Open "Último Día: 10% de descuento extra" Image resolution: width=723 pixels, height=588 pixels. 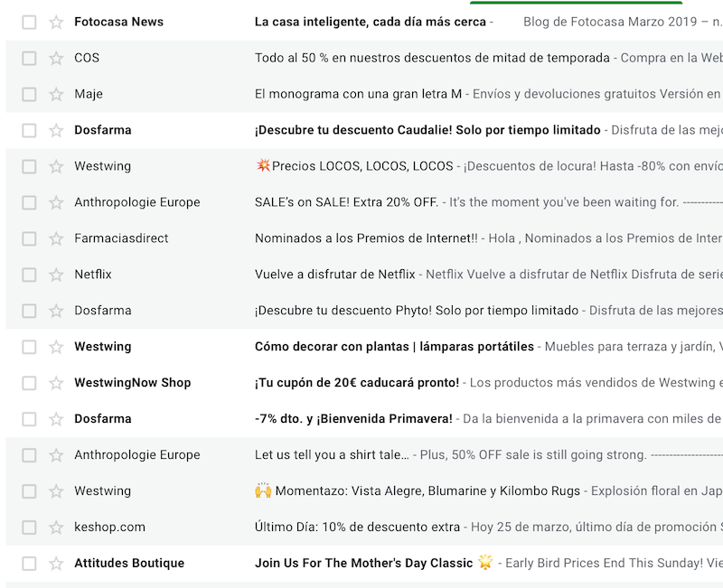[357, 527]
